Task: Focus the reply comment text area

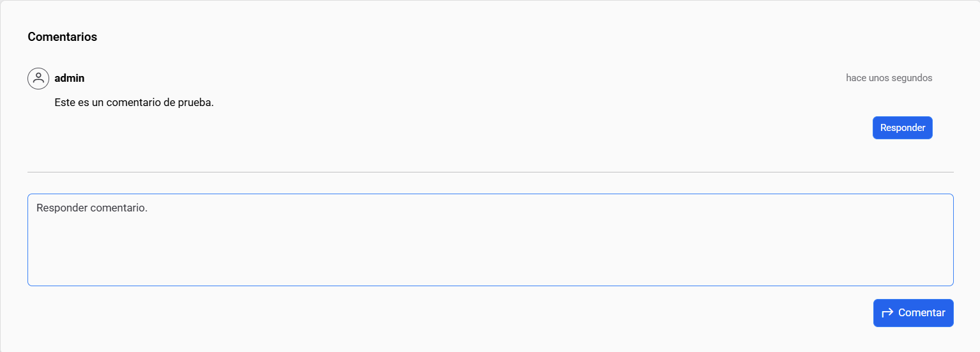Action: coord(490,240)
